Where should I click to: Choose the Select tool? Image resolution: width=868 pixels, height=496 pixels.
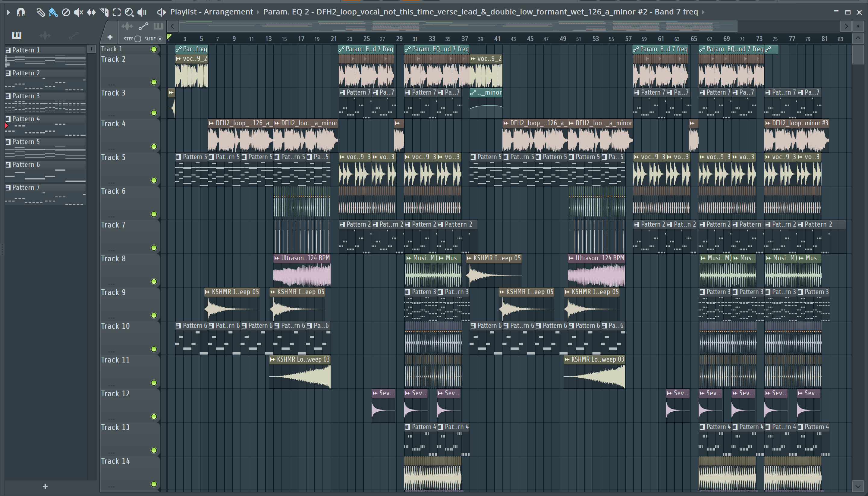pyautogui.click(x=117, y=13)
